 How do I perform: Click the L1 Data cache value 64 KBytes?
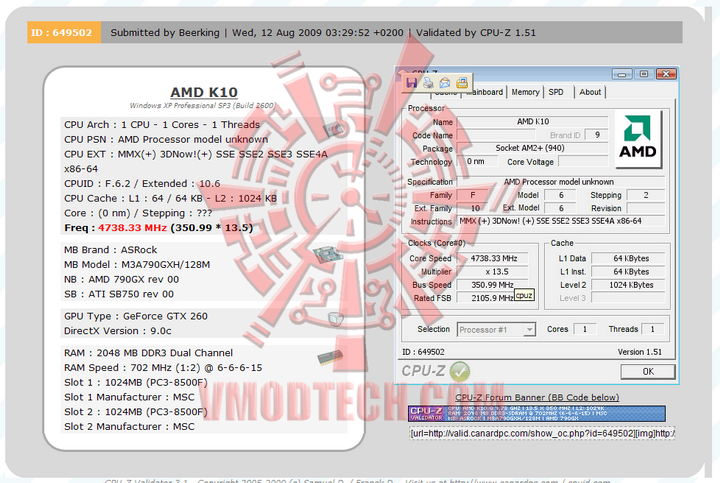(x=628, y=258)
